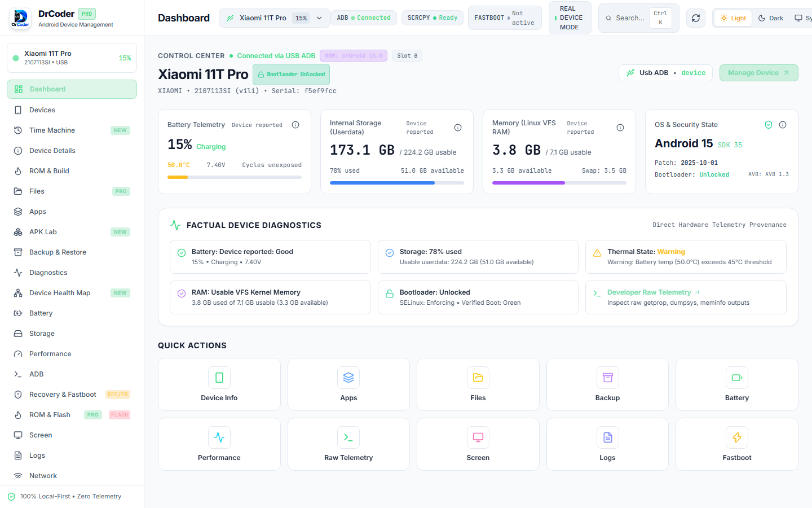The width and height of the screenshot is (812, 508).
Task: Open OS & Security State info icon
Action: click(783, 125)
